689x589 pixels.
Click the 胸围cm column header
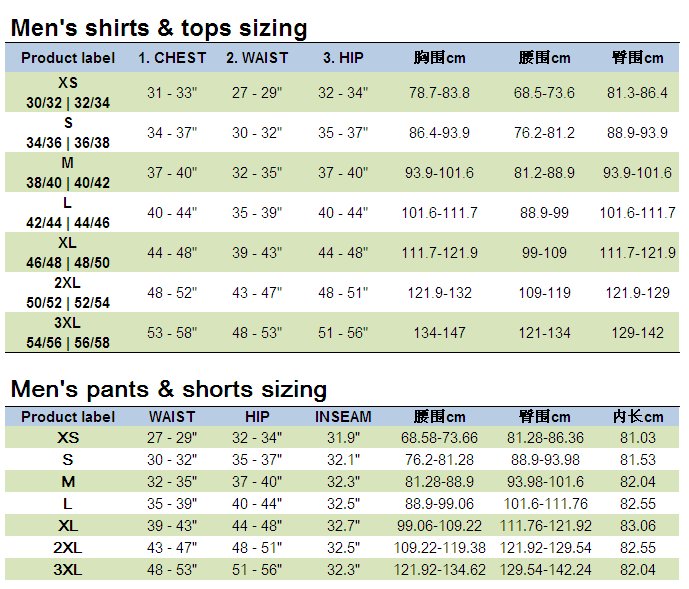[x=440, y=58]
